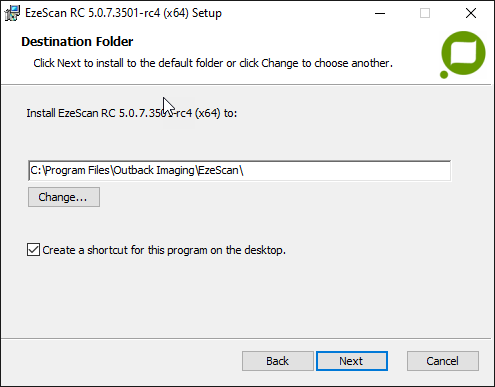Click the empty area right of the path text
The height and width of the screenshot is (387, 495).
tap(347, 171)
